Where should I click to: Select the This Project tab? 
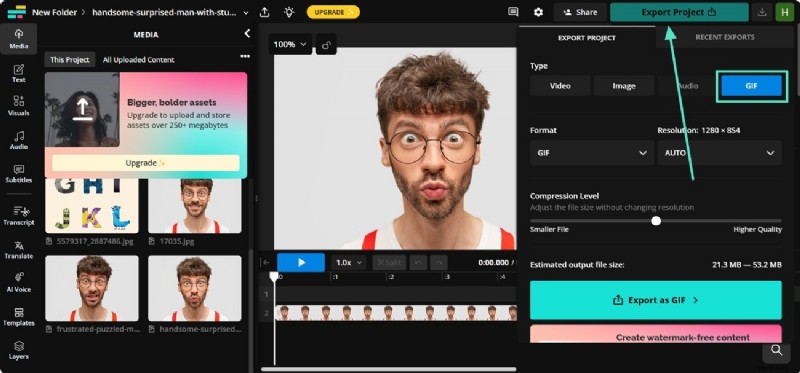70,60
